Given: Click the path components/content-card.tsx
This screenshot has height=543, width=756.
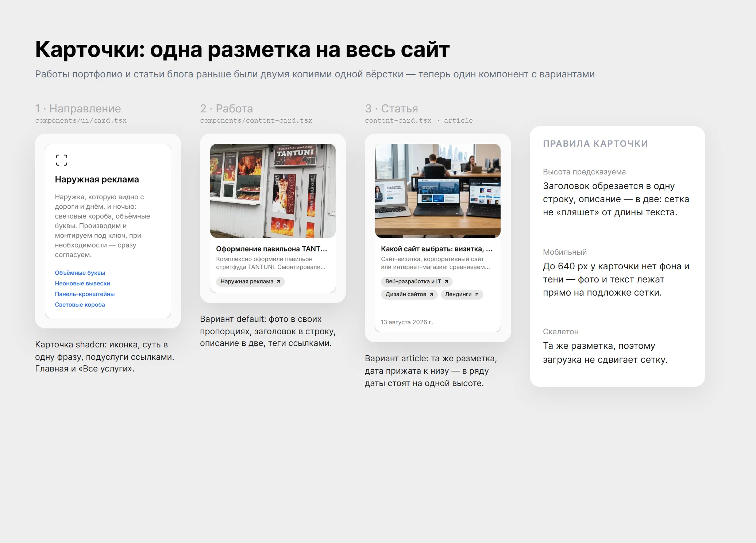Looking at the screenshot, I should coord(256,120).
